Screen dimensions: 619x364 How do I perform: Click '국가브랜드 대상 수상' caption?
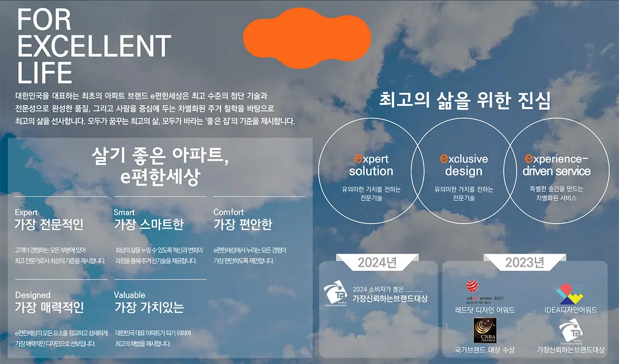click(485, 350)
